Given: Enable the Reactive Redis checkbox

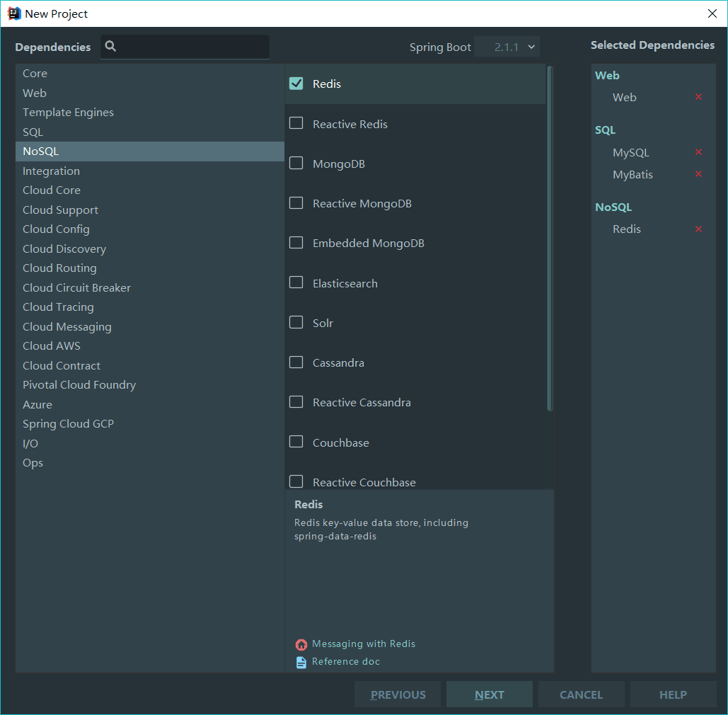Looking at the screenshot, I should (296, 123).
